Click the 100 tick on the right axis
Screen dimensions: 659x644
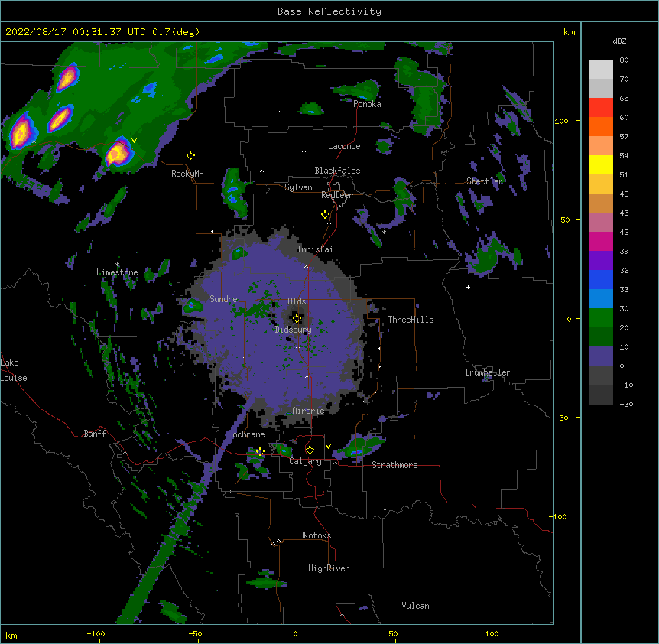(561, 121)
